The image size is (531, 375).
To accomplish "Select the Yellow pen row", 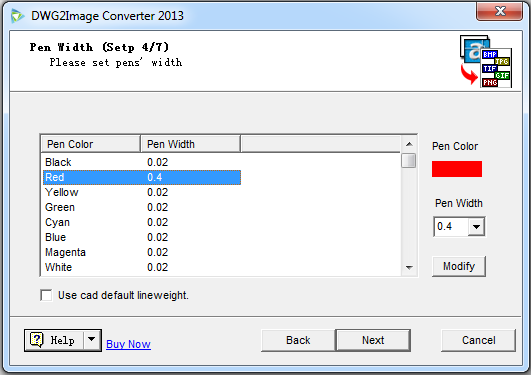I will 142,192.
